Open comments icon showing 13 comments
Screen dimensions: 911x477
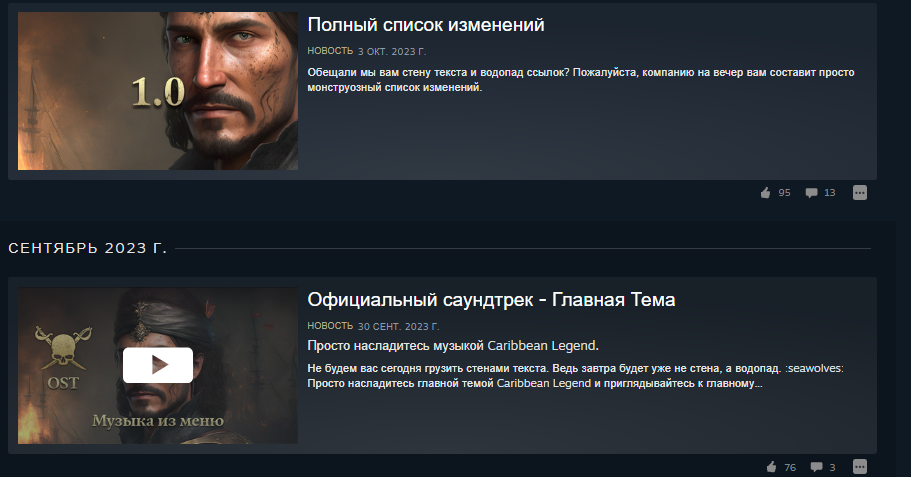[x=811, y=193]
